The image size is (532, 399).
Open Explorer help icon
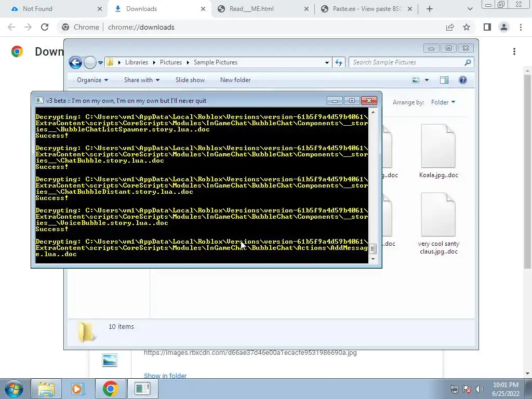point(463,80)
